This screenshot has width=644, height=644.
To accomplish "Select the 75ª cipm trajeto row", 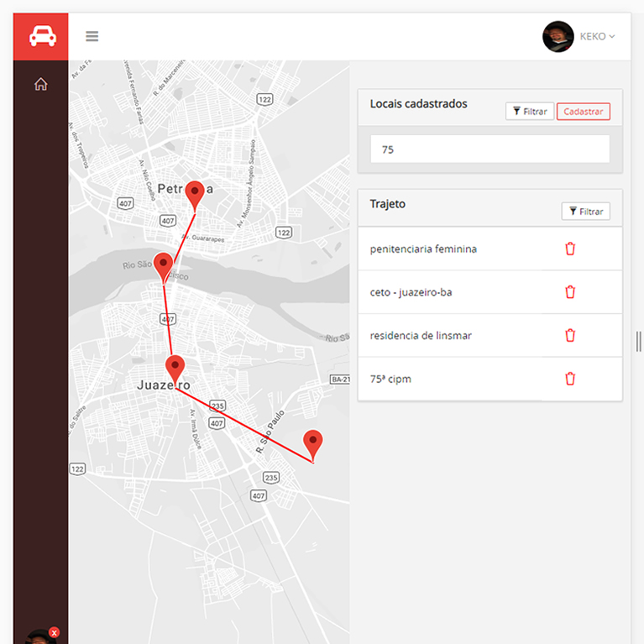I will tap(390, 380).
